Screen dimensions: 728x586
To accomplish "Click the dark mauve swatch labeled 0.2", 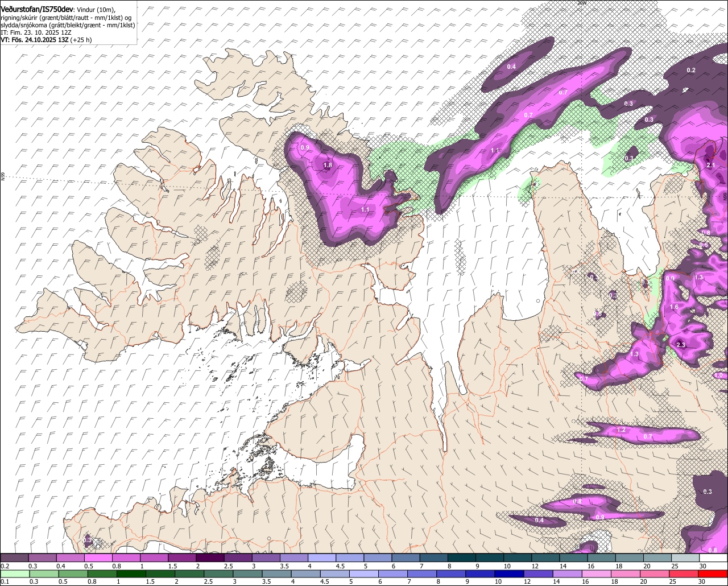I will click(14, 558).
